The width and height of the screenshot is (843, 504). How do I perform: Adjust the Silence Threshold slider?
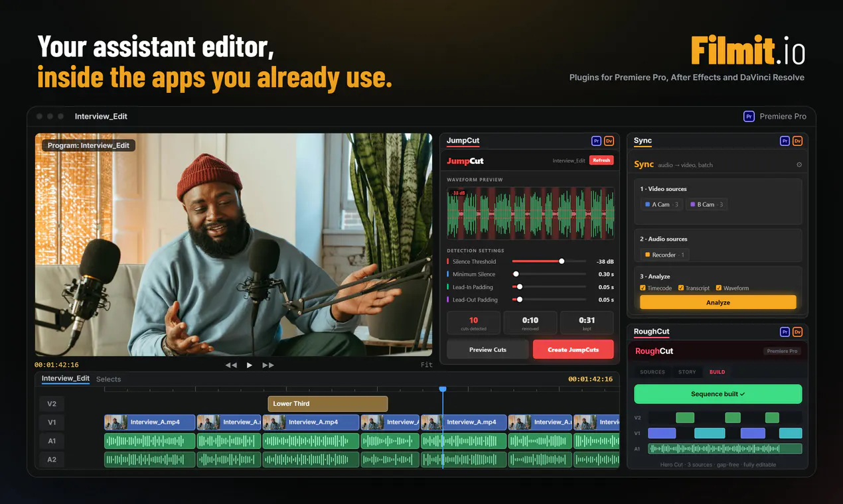[x=549, y=261]
